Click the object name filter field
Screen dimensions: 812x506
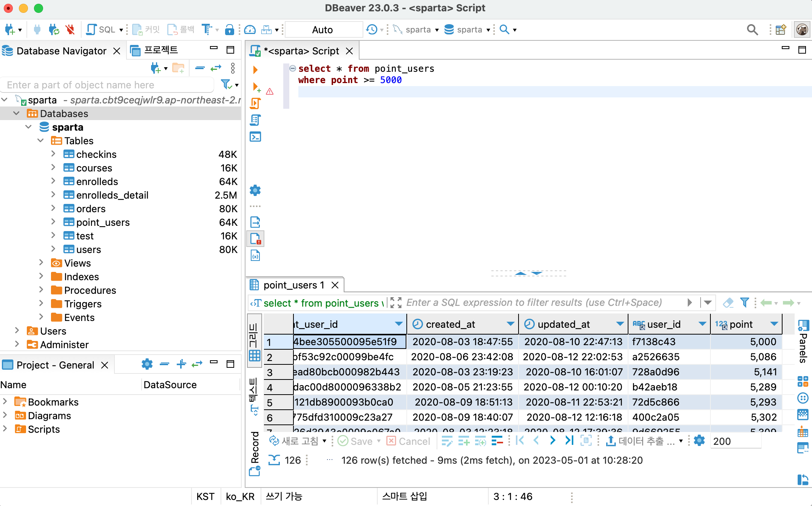(x=108, y=85)
